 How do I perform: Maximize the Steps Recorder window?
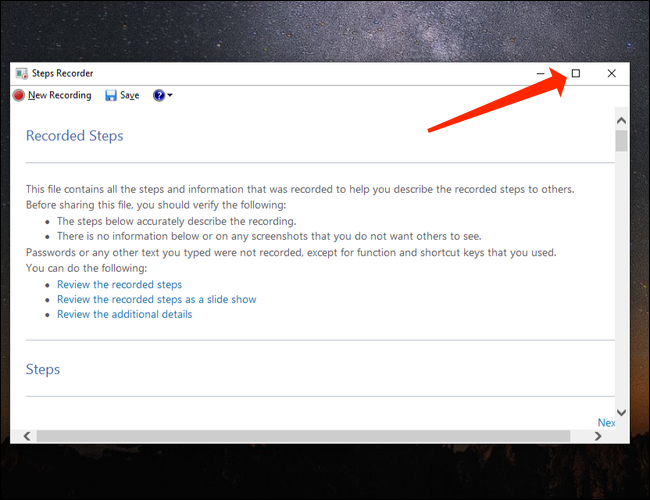coord(576,73)
